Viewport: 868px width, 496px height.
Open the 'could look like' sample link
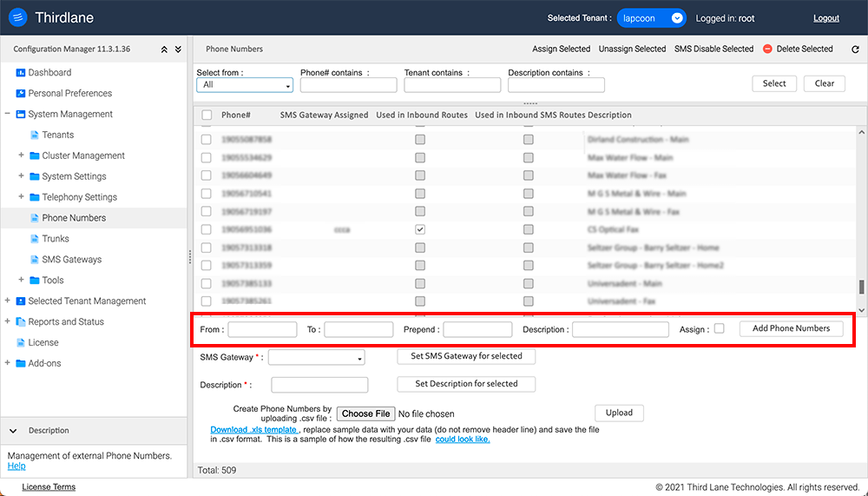[463, 439]
